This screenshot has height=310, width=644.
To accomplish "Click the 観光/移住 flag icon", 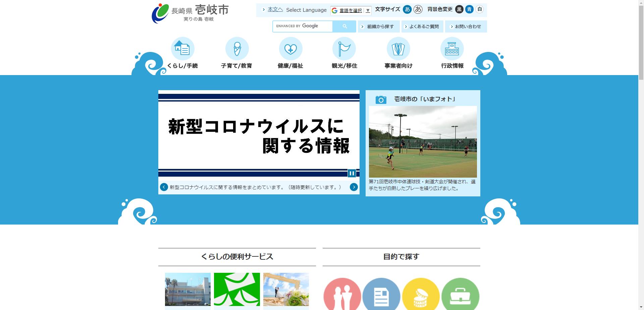I will [x=344, y=49].
